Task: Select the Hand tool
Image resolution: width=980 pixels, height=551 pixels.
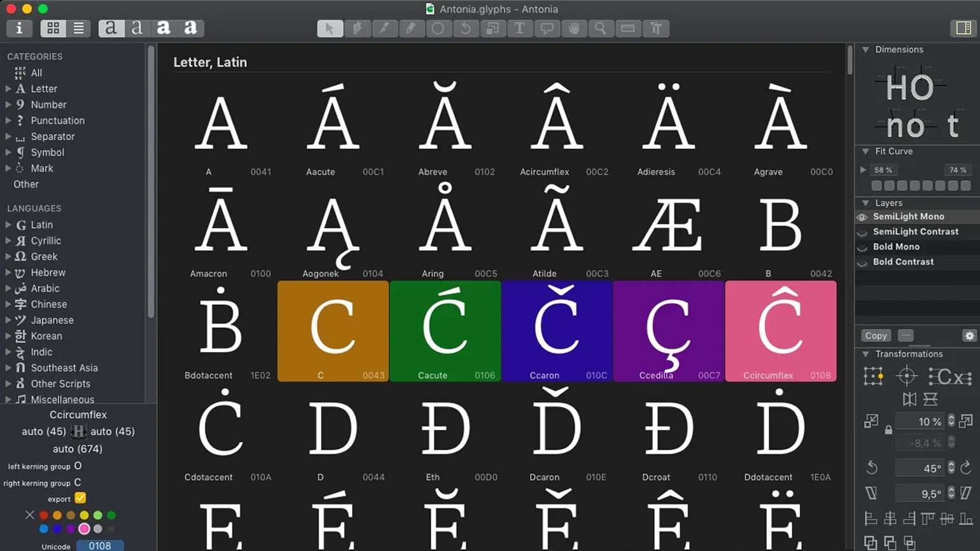Action: (x=573, y=29)
